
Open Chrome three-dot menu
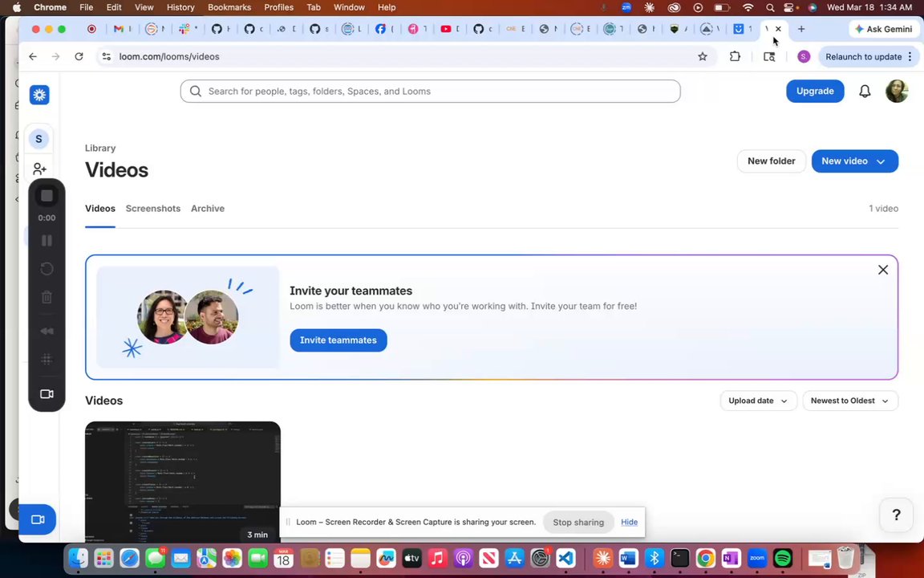[x=910, y=57]
